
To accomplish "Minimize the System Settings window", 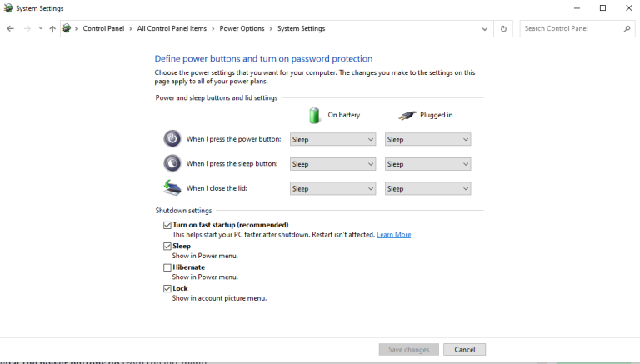I will coord(577,8).
